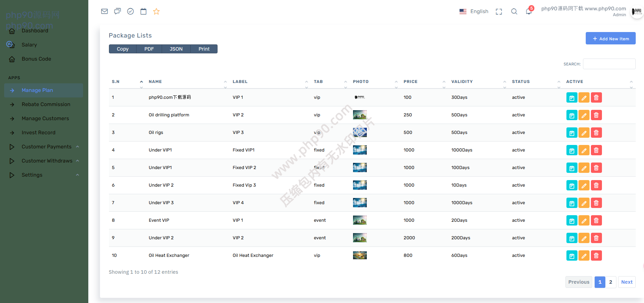Viewport: 644px width, 303px height.
Task: Edit the Oil rigs package
Action: (584, 133)
